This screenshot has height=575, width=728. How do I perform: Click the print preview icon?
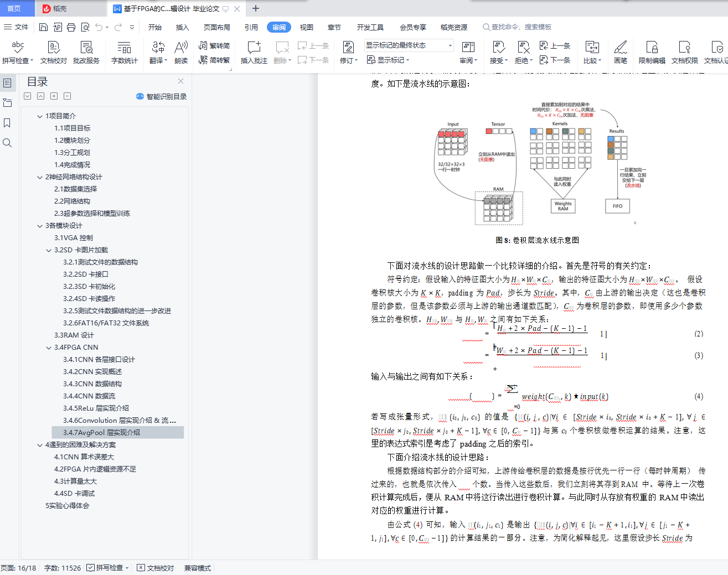pos(85,27)
